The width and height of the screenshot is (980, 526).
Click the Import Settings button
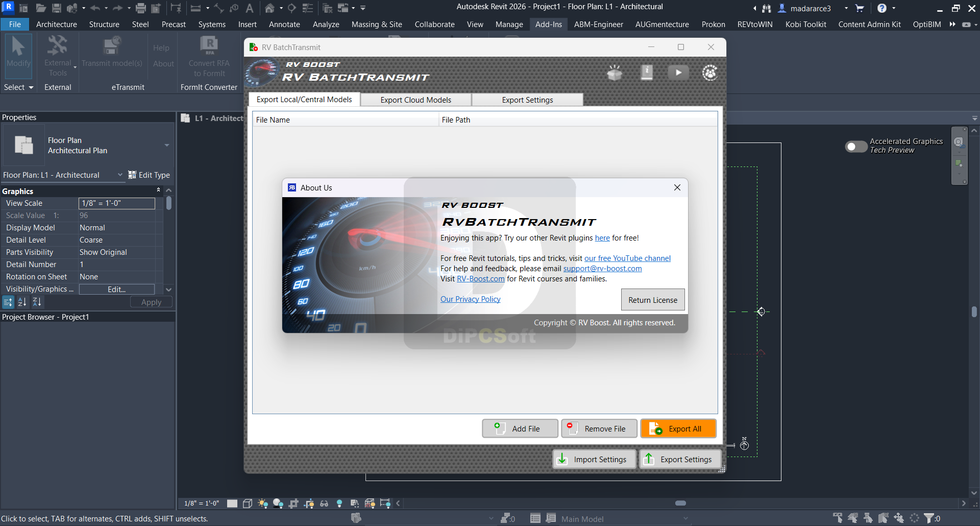[594, 459]
